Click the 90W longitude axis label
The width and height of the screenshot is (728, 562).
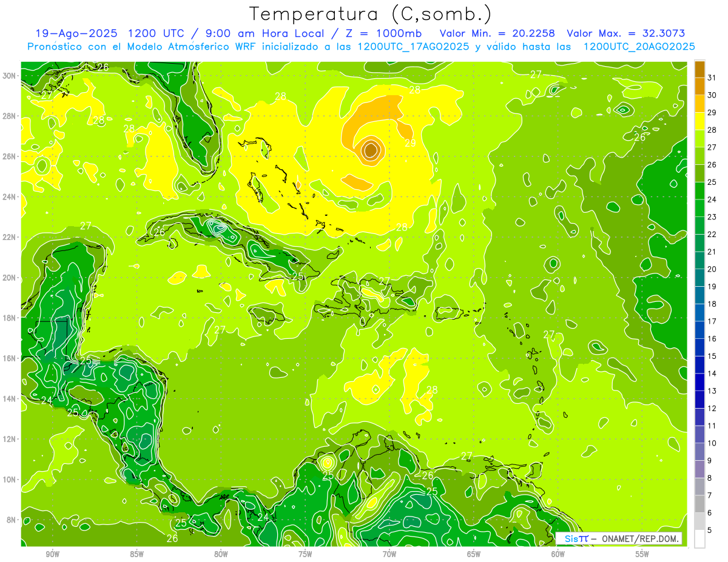(x=53, y=554)
